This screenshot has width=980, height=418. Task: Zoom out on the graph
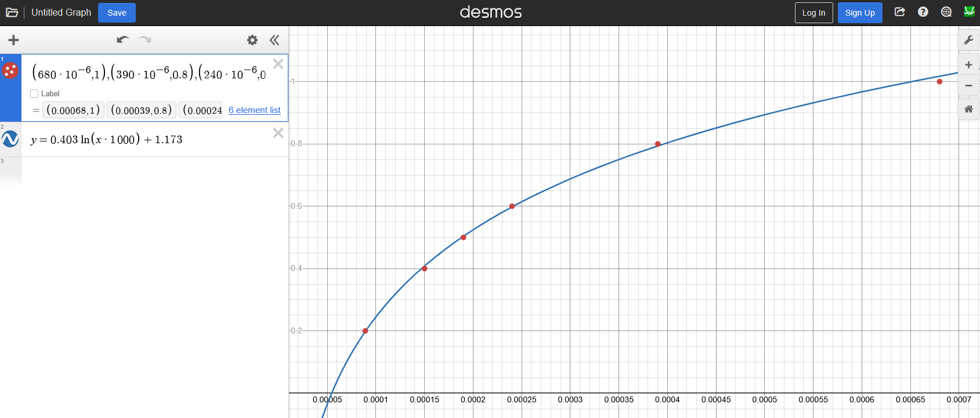[x=968, y=86]
